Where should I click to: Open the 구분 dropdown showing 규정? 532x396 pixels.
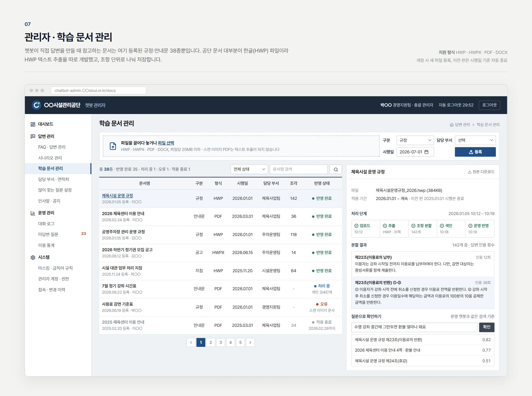point(415,140)
